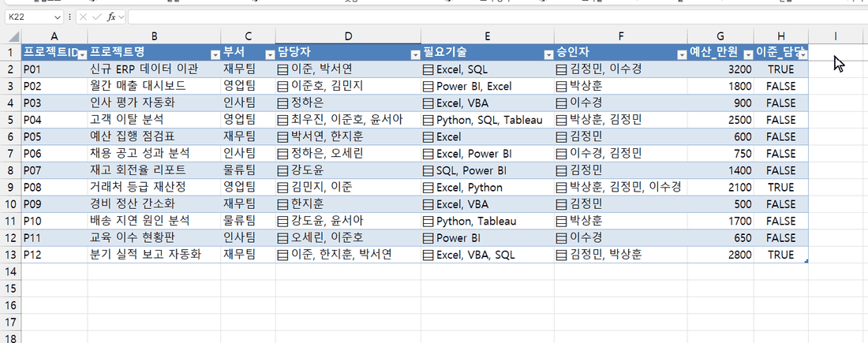
Task: Click the list icon beside Python, SQL, Tableau
Action: tap(428, 120)
